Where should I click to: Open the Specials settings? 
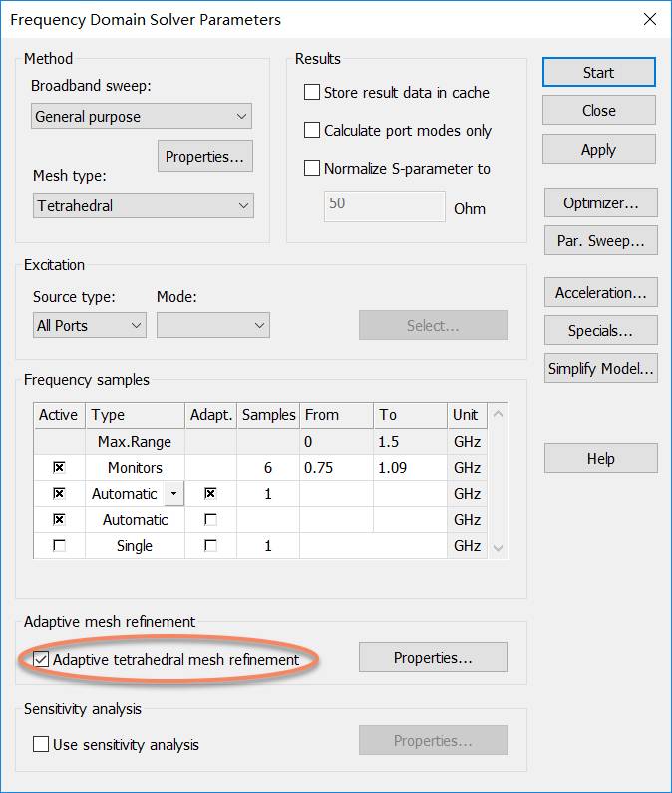(600, 331)
